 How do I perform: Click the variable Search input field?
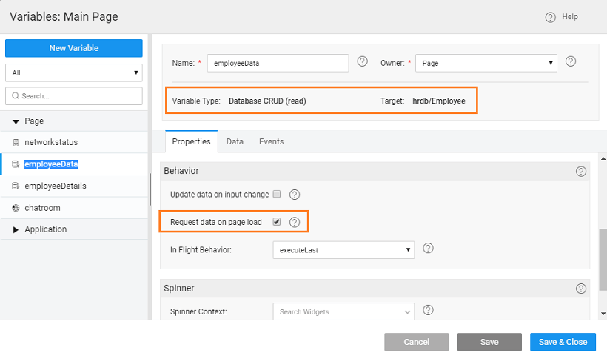coord(73,96)
